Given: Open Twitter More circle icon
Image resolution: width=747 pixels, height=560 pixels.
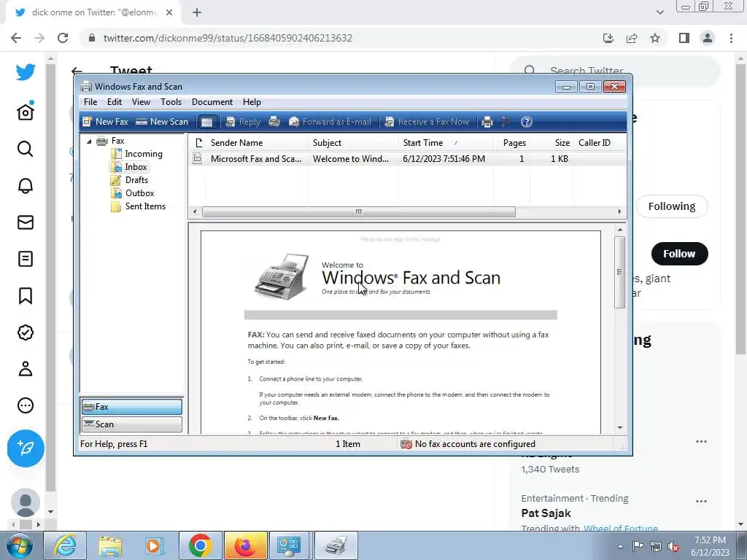Looking at the screenshot, I should click(26, 405).
